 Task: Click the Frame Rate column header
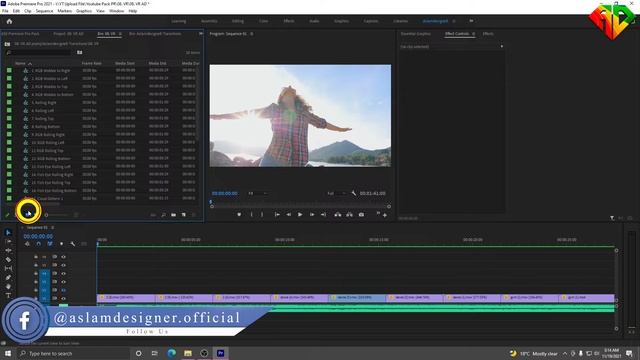91,64
